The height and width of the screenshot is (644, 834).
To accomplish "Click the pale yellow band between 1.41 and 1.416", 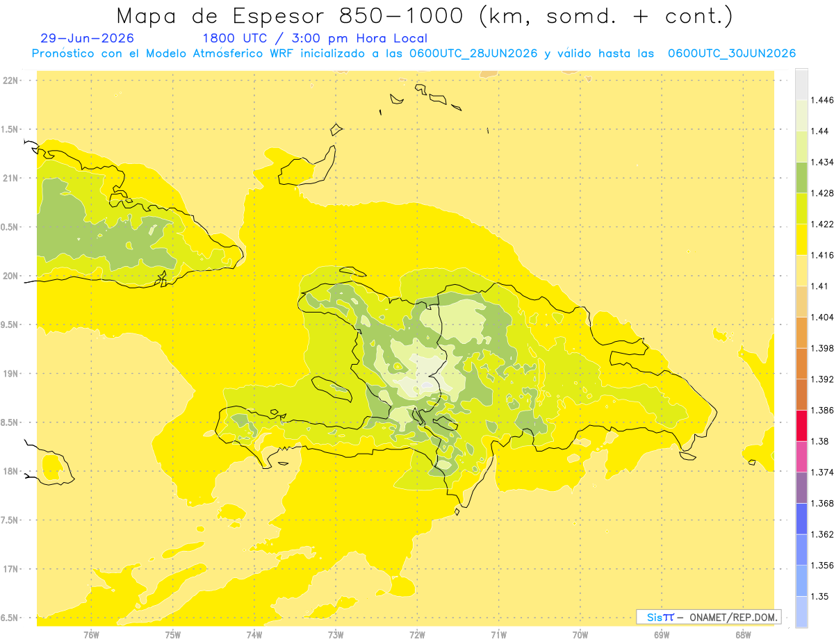I will point(801,271).
